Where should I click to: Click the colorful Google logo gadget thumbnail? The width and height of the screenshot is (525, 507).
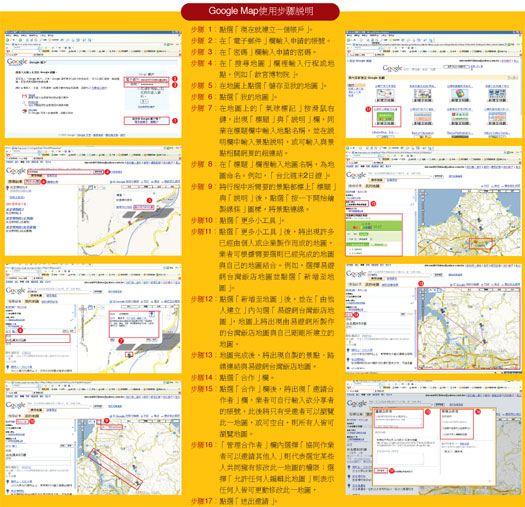pos(460,94)
